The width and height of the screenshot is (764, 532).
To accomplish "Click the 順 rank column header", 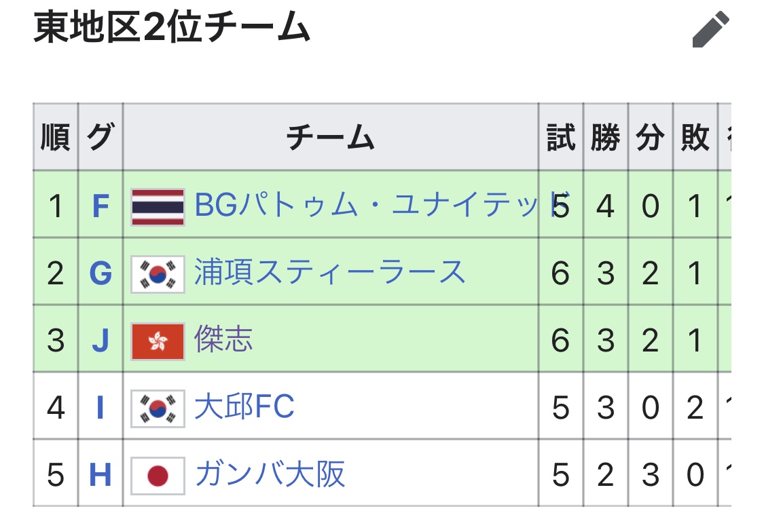I will click(55, 138).
